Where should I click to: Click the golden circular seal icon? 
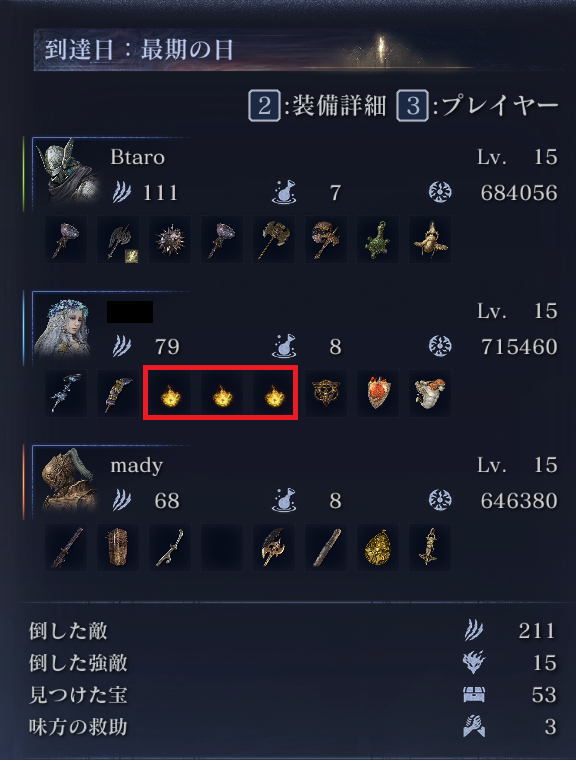pyautogui.click(x=326, y=394)
